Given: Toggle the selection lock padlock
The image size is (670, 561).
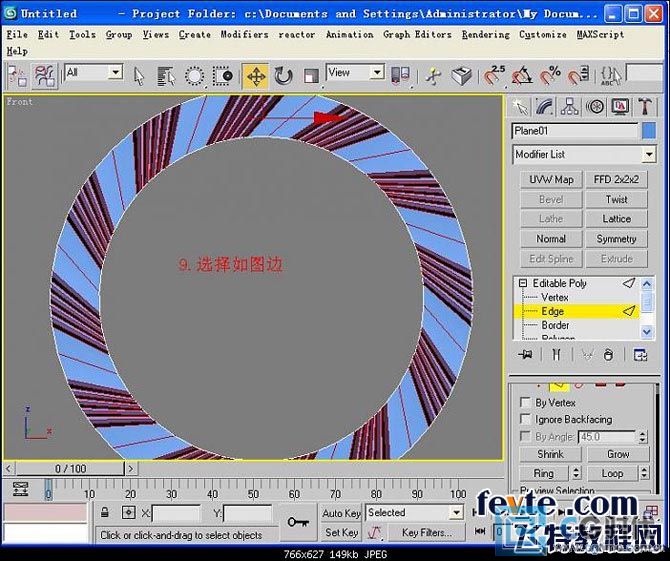Looking at the screenshot, I should click(105, 512).
